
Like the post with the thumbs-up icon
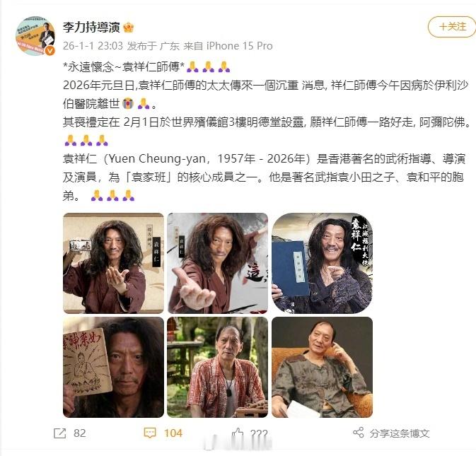pos(238,433)
